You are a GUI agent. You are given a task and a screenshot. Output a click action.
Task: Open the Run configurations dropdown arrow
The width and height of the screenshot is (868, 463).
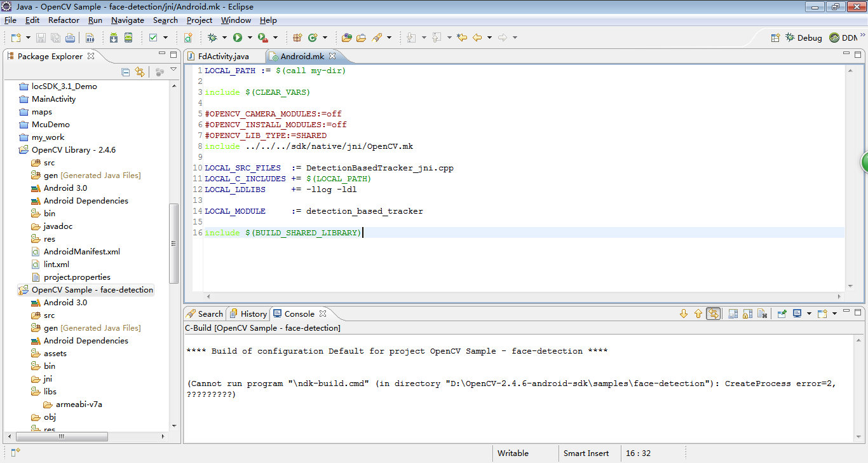coord(250,38)
